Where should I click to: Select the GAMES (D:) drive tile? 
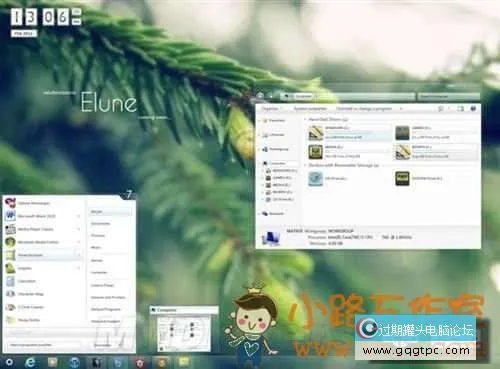435,132
